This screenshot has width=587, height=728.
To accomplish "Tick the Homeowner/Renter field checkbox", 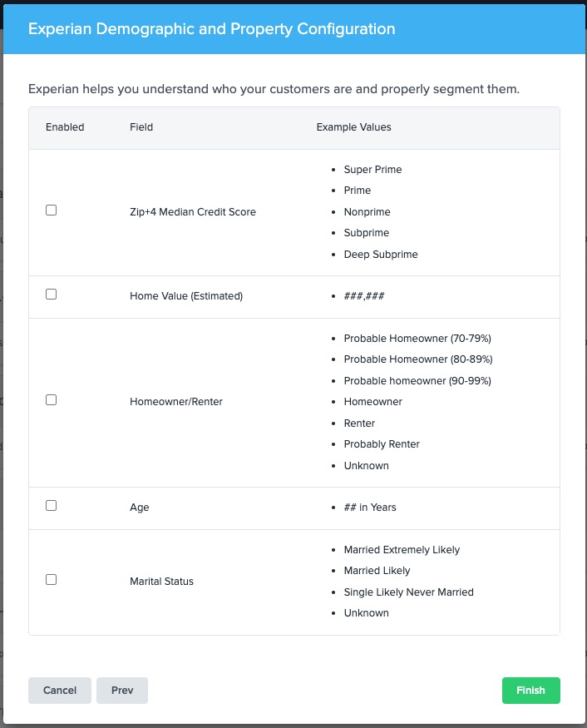I will point(51,399).
